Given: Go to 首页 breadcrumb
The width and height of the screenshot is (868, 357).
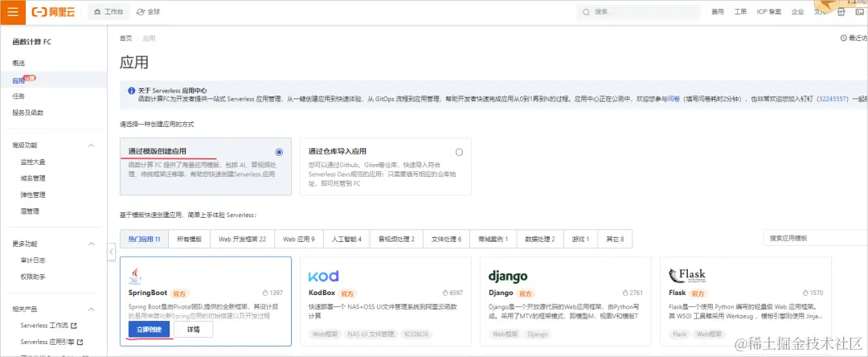Looking at the screenshot, I should click(x=125, y=38).
